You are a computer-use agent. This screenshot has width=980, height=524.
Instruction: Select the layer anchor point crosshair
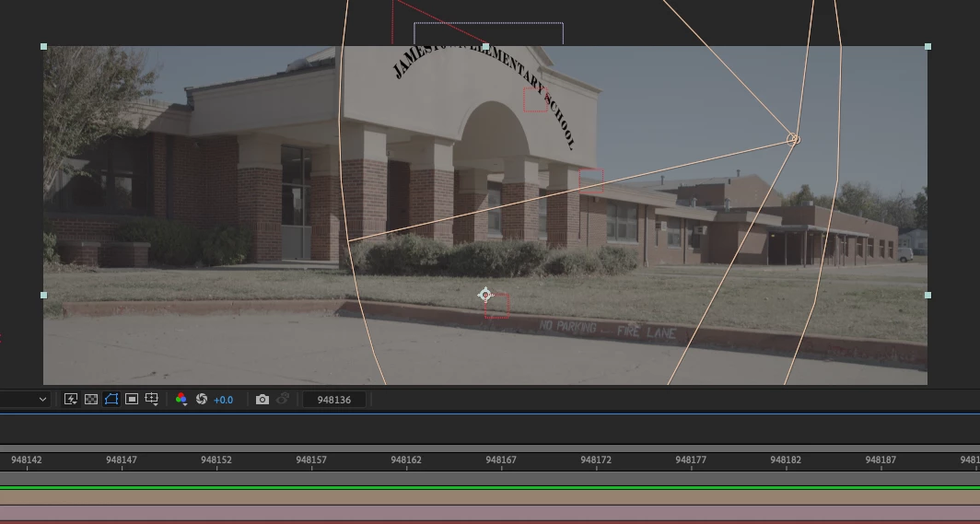click(x=485, y=295)
